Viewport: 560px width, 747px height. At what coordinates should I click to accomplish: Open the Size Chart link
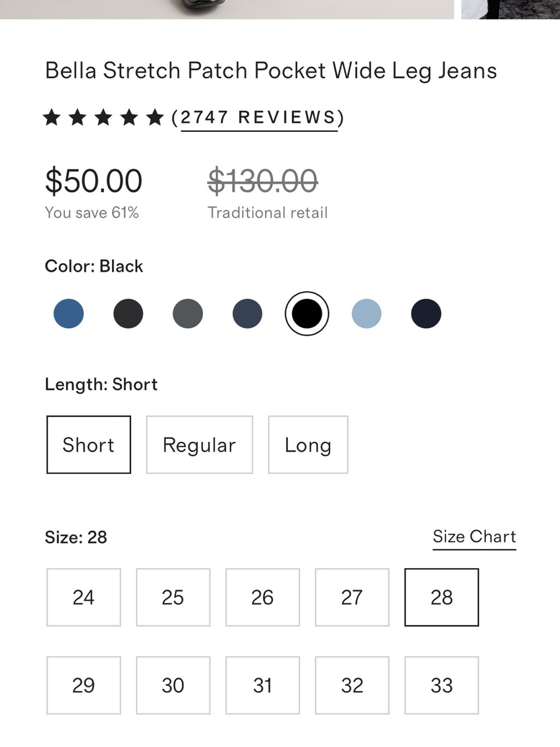point(474,537)
